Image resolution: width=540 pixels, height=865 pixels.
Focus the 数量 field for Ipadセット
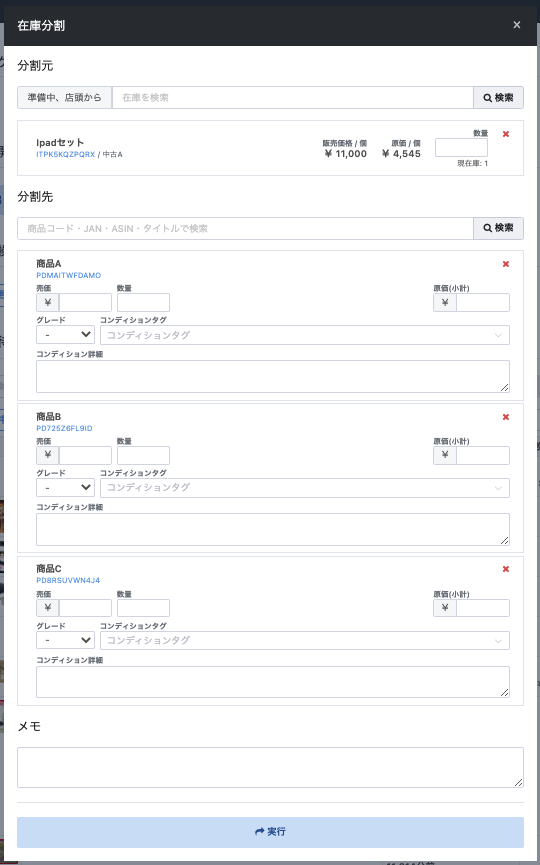[x=462, y=147]
